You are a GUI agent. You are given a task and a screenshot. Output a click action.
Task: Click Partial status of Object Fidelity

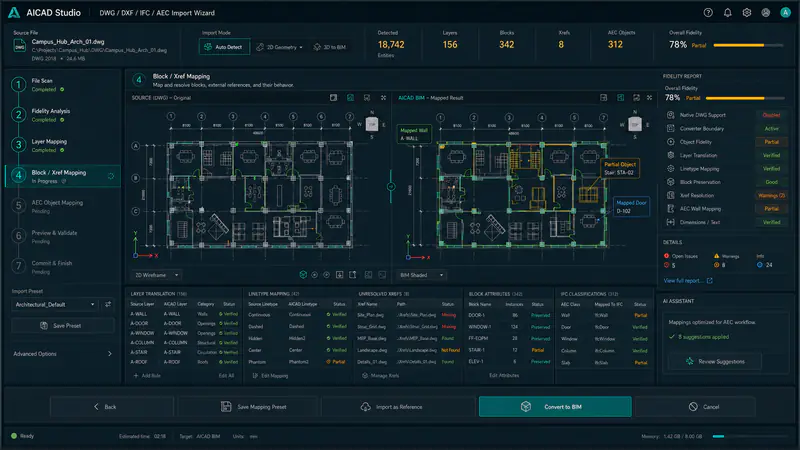point(771,142)
